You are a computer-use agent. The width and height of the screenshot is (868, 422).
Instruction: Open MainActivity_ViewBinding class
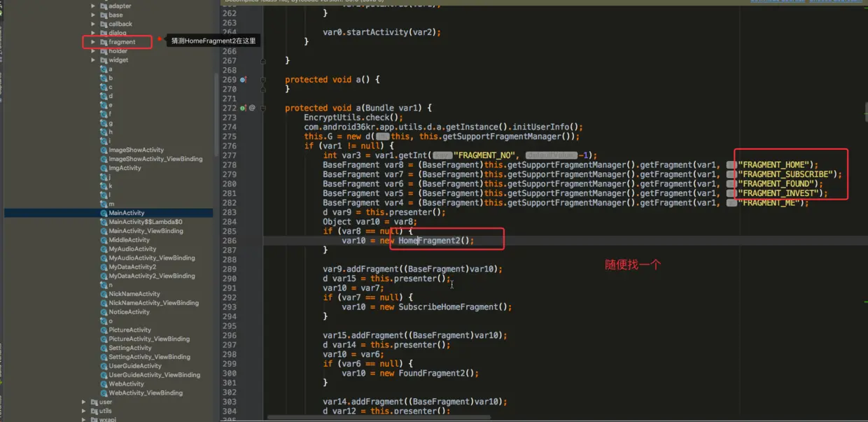146,231
